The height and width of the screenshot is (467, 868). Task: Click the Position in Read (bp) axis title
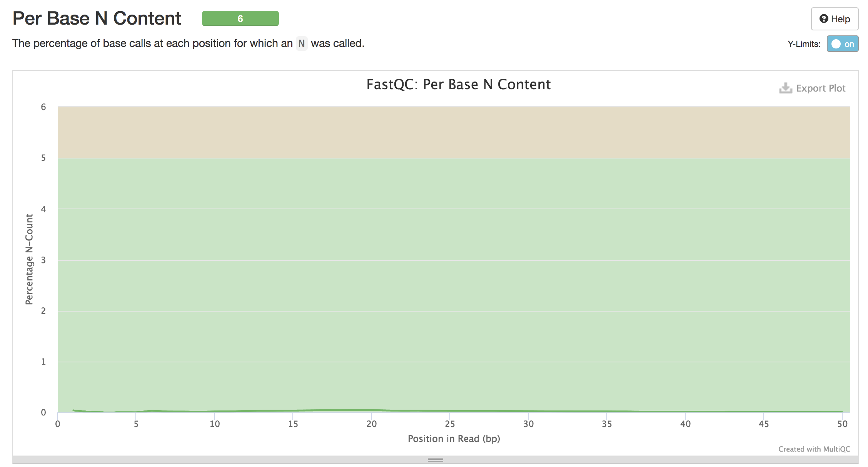click(454, 439)
